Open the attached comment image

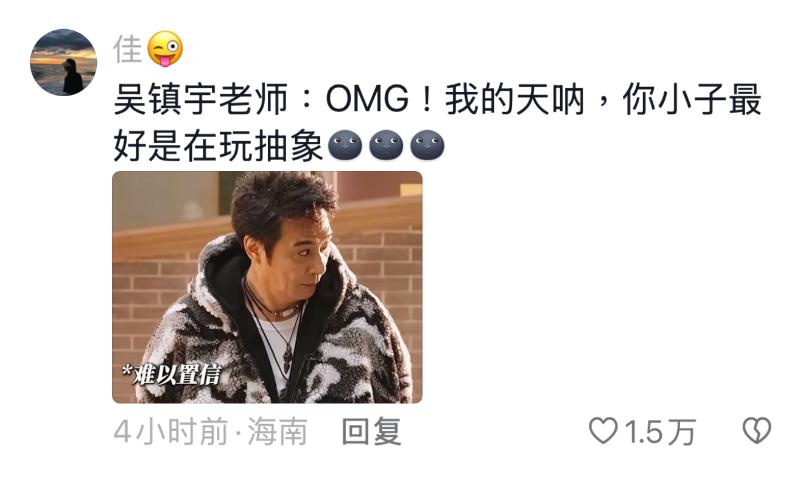267,287
